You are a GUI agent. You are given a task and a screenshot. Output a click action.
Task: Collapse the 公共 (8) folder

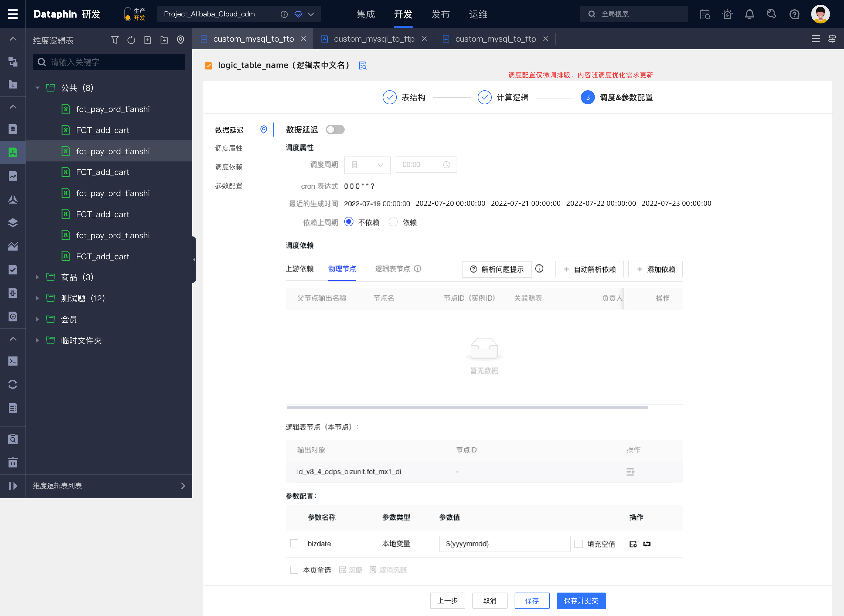click(x=37, y=88)
